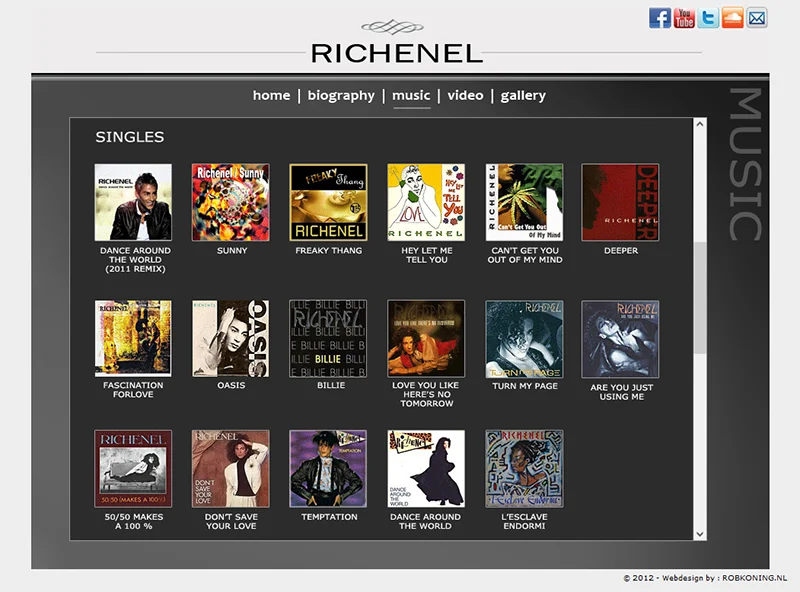
Task: Click the Twitter icon
Action: [709, 18]
